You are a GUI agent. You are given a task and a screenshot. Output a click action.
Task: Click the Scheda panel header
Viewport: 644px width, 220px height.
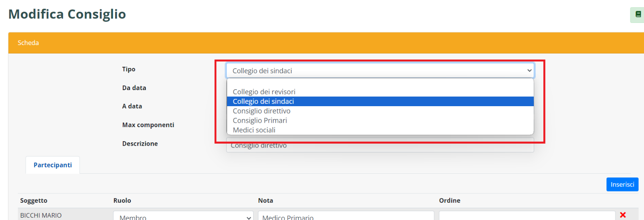(326, 43)
